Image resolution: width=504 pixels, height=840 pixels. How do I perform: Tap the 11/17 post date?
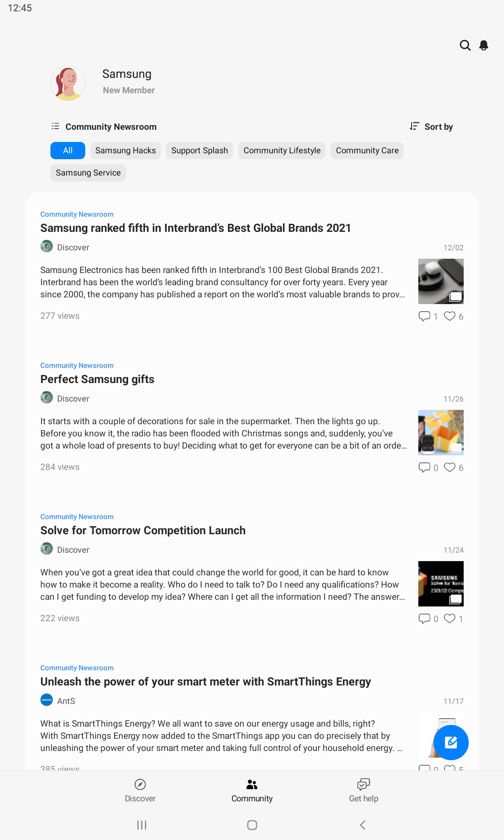[454, 701]
